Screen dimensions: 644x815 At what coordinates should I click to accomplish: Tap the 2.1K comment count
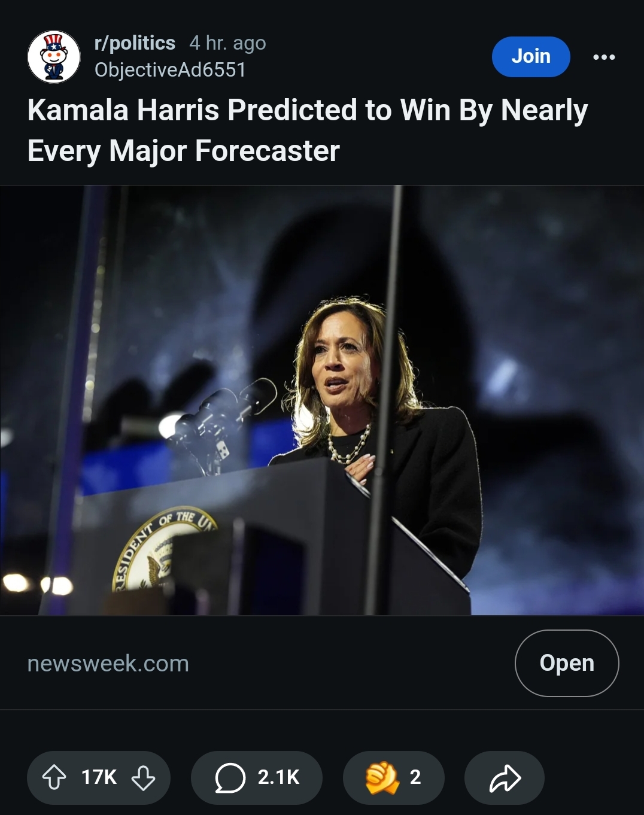(x=278, y=777)
